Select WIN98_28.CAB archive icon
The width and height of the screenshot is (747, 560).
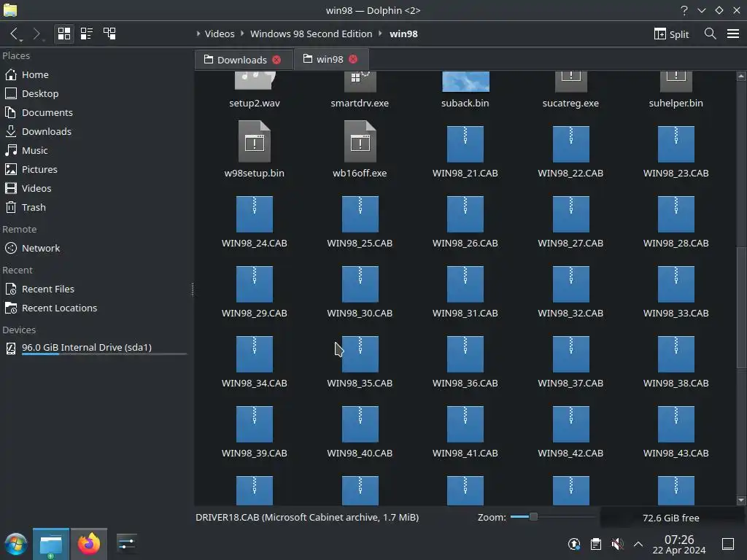[676, 214]
